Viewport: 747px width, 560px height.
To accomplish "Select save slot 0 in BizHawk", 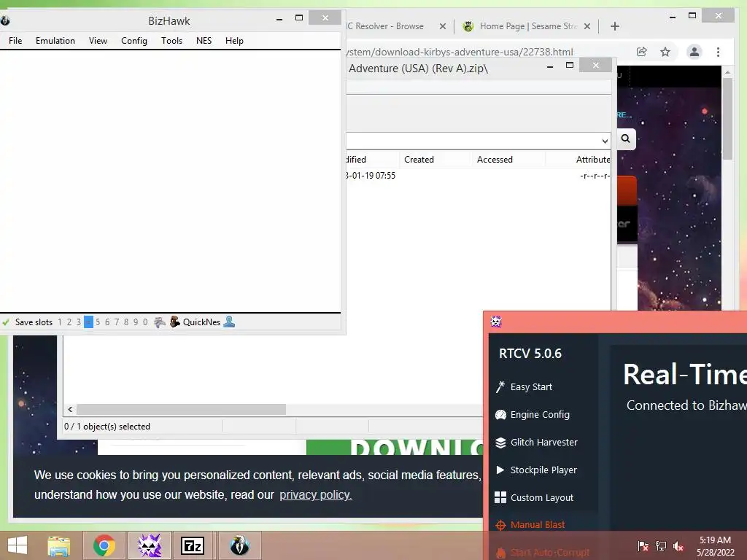I will click(145, 322).
